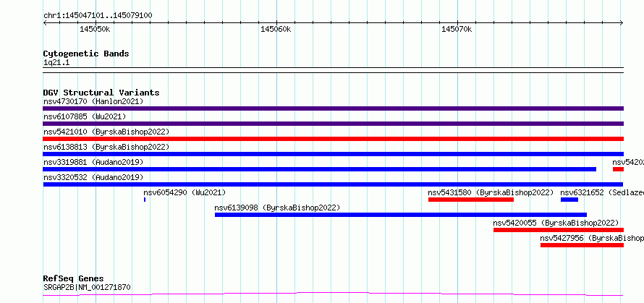
Task: Select the nsv6139098 blue variant bar
Action: pyautogui.click(x=401, y=215)
